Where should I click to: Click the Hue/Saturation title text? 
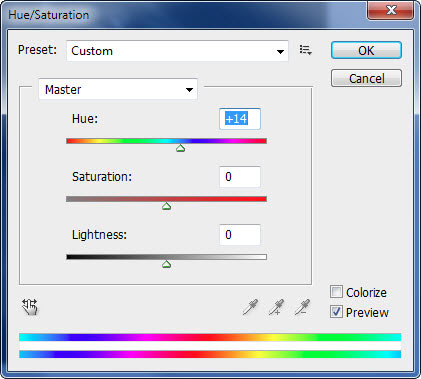tap(49, 15)
